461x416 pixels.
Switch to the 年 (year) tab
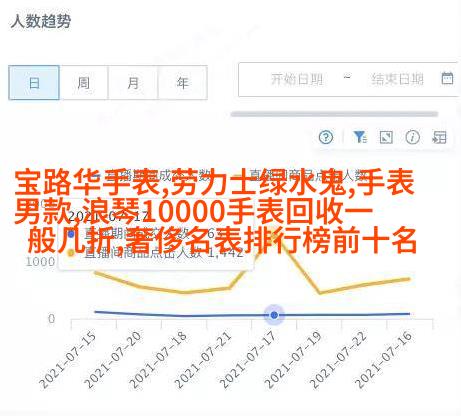pos(183,83)
